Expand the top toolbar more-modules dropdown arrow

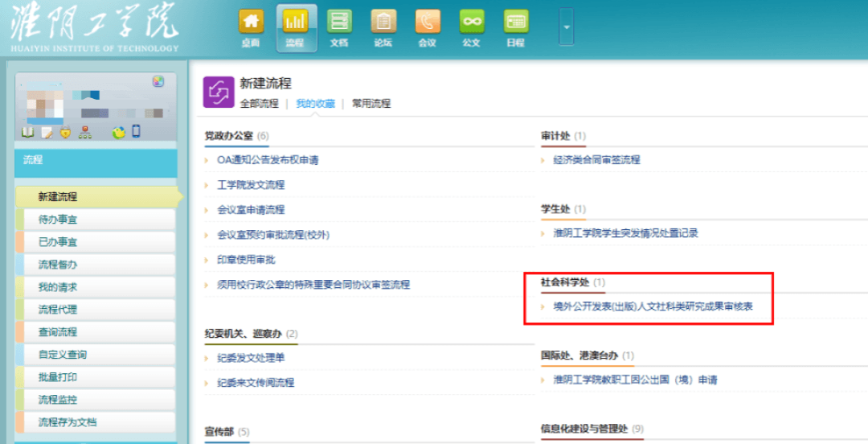(x=567, y=27)
